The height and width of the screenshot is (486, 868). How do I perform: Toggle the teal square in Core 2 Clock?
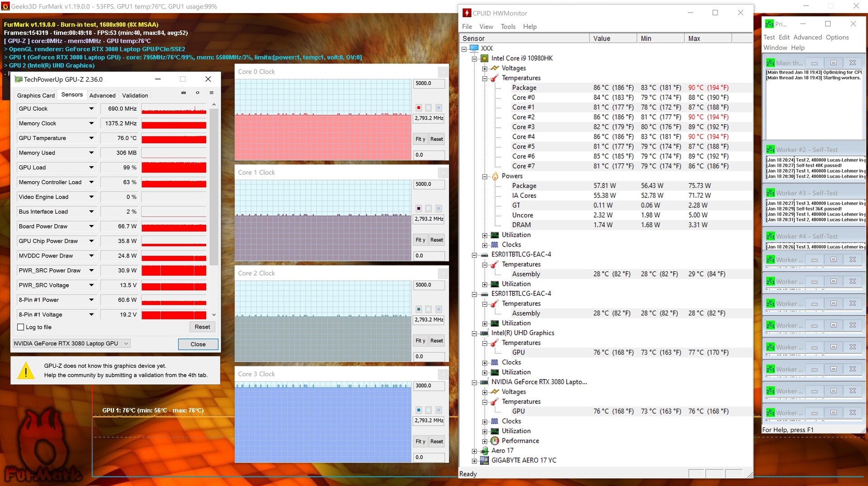[x=419, y=309]
